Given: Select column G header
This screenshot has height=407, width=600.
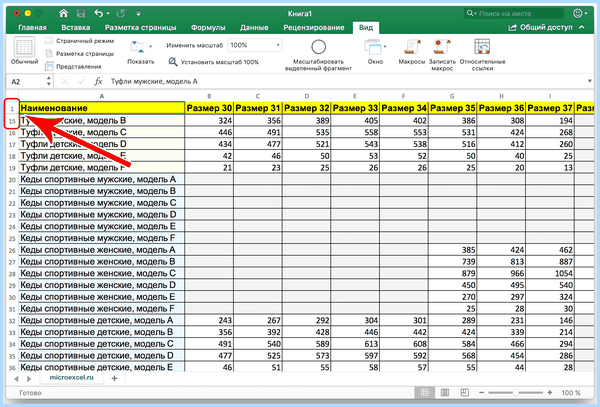Looking at the screenshot, I should [452, 96].
